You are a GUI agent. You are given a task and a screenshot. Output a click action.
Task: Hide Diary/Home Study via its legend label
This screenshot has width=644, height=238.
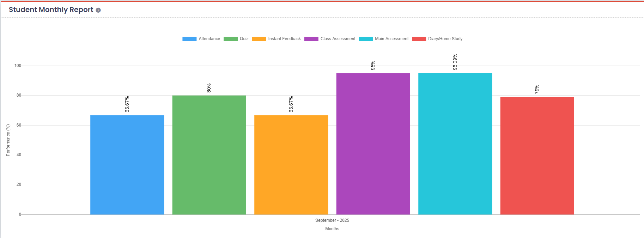[x=445, y=39]
